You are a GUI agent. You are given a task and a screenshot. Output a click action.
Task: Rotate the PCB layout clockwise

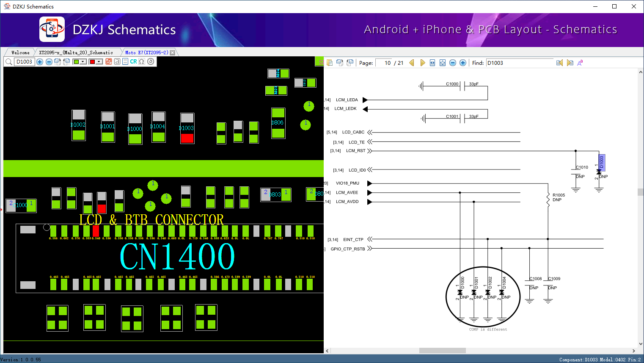point(58,62)
